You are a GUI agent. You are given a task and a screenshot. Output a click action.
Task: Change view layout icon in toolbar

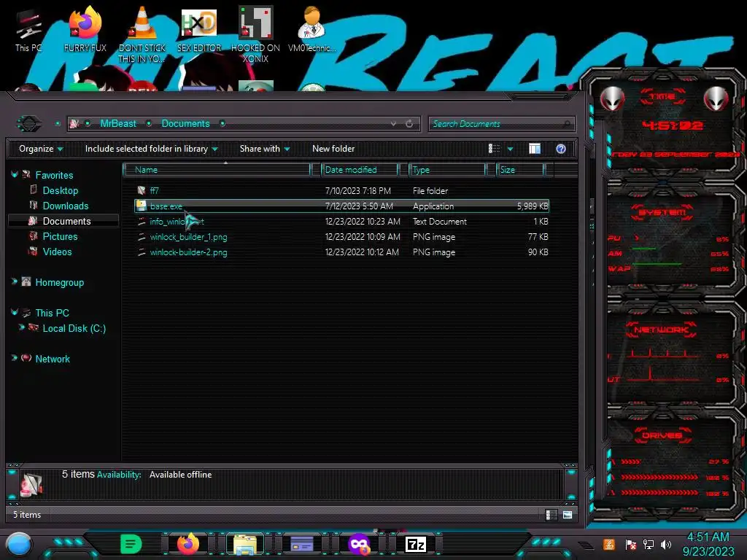click(494, 149)
